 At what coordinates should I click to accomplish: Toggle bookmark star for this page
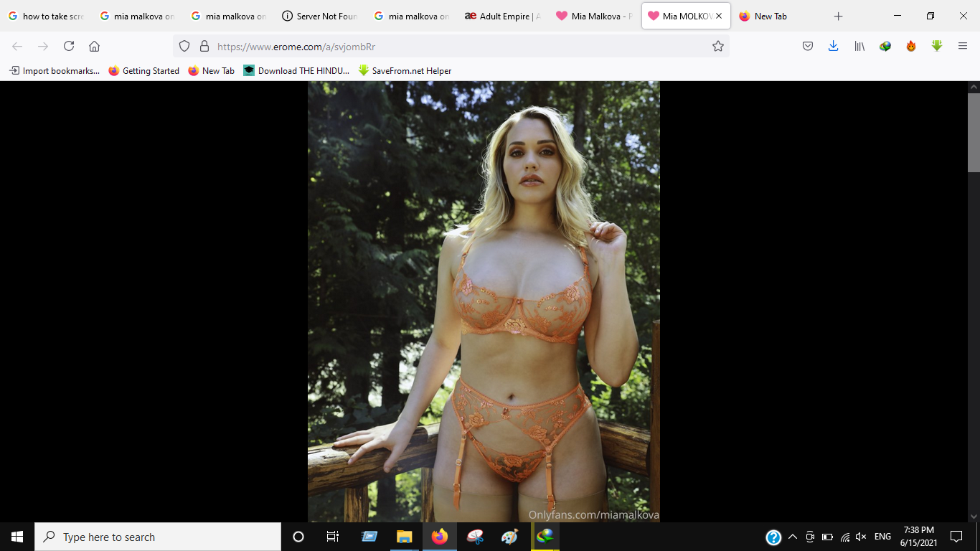point(717,46)
